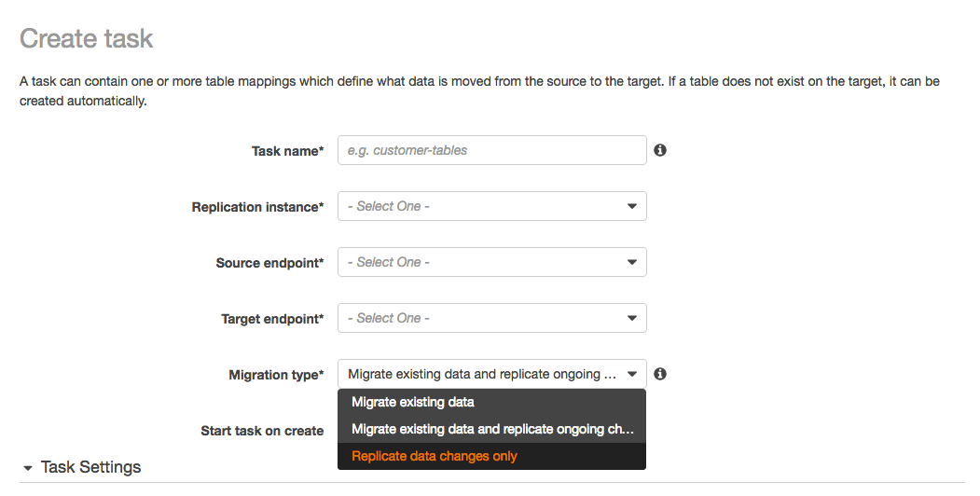Collapse the Task Settings section triangle
This screenshot has width=980, height=496.
tap(27, 468)
